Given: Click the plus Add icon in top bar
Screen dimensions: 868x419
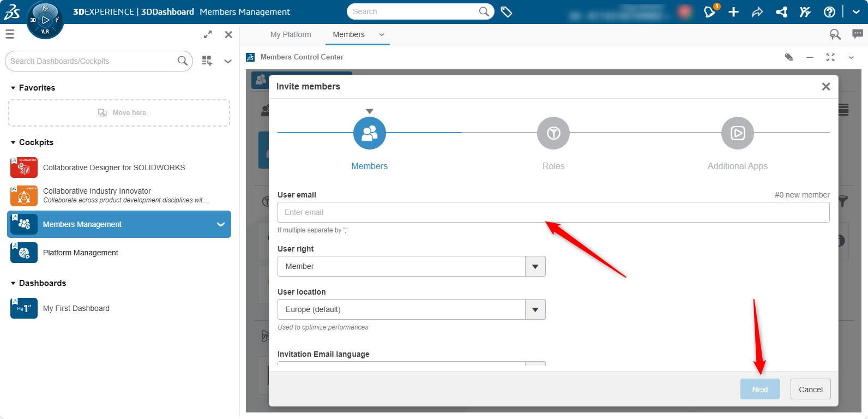Looking at the screenshot, I should pyautogui.click(x=734, y=11).
